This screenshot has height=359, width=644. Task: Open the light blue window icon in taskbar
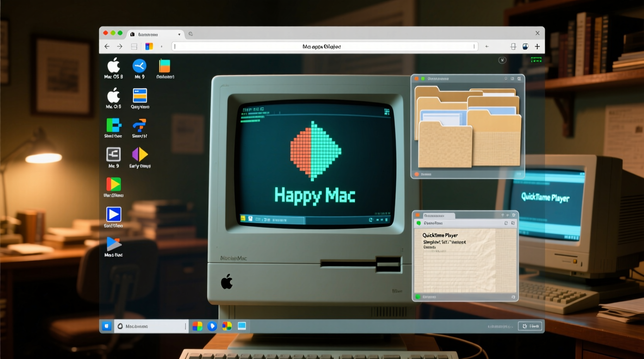click(x=242, y=326)
